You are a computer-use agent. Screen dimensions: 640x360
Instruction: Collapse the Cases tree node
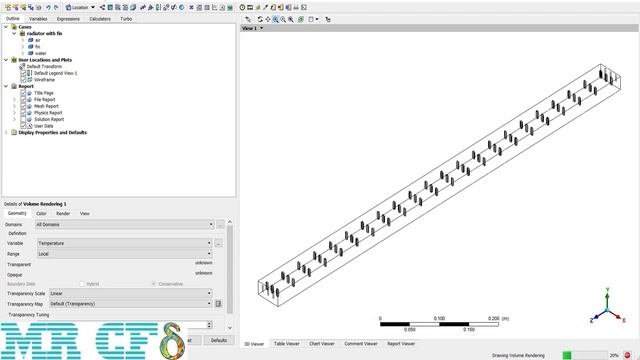pos(6,27)
